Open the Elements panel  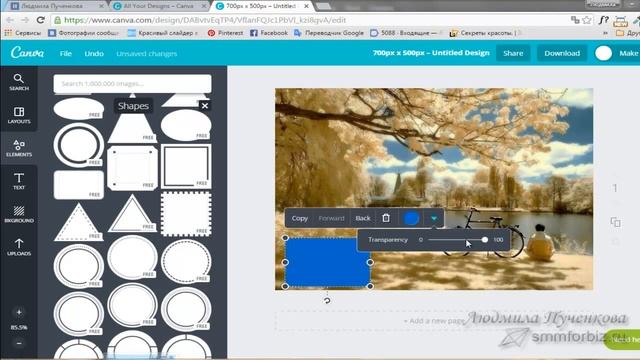coord(19,148)
